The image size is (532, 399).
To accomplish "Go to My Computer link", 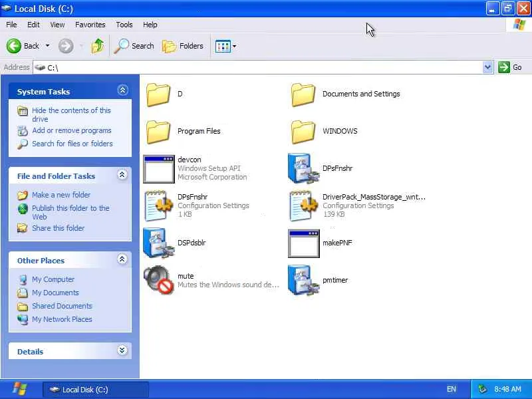I will [x=53, y=279].
